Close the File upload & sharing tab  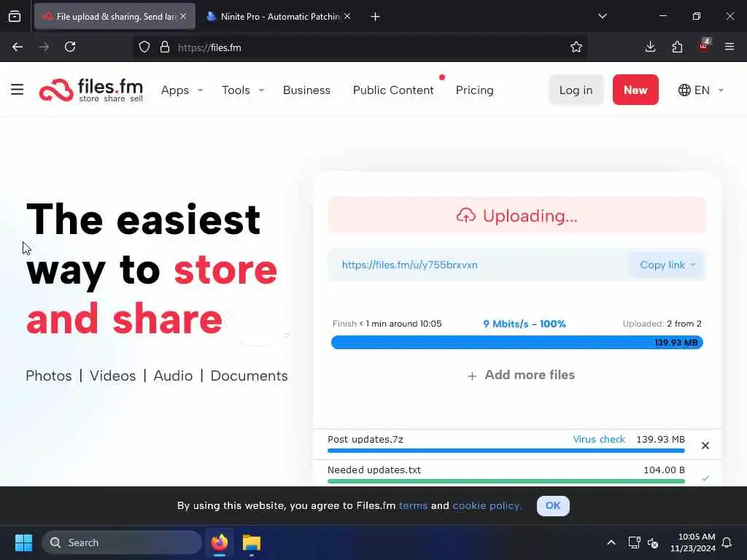pyautogui.click(x=183, y=16)
